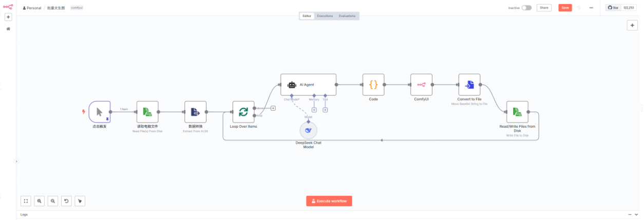Click the AI Agent robot node
This screenshot has width=644, height=220.
[308, 85]
